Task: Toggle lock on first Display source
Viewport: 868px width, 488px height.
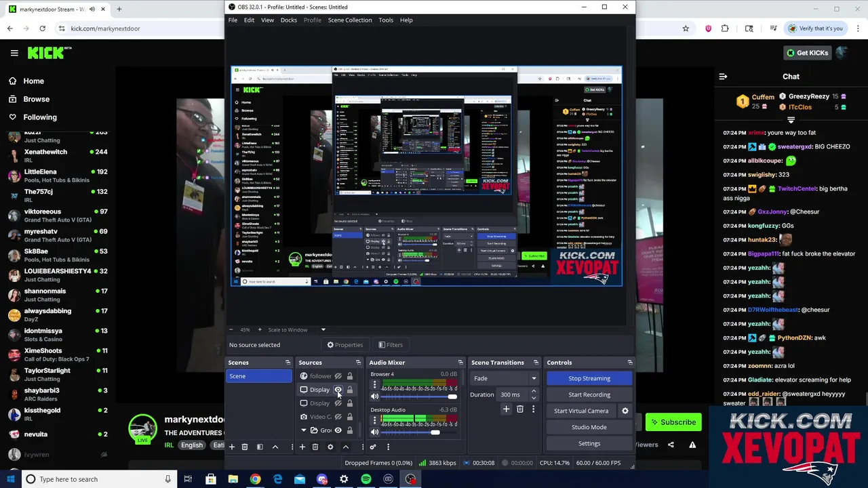Action: [x=350, y=390]
